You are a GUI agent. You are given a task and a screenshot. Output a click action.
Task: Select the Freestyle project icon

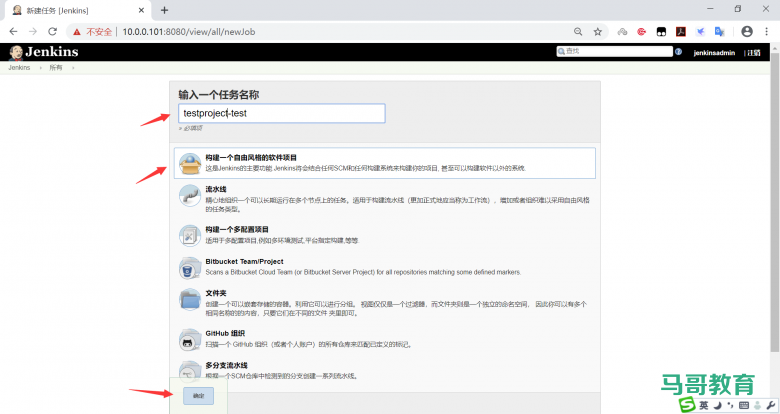point(190,164)
